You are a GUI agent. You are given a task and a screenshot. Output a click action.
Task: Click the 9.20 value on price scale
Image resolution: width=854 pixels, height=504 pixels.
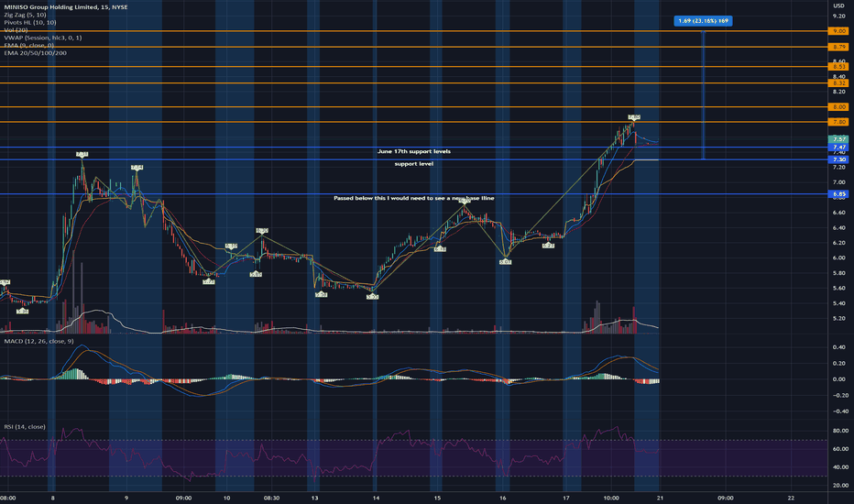pos(838,16)
